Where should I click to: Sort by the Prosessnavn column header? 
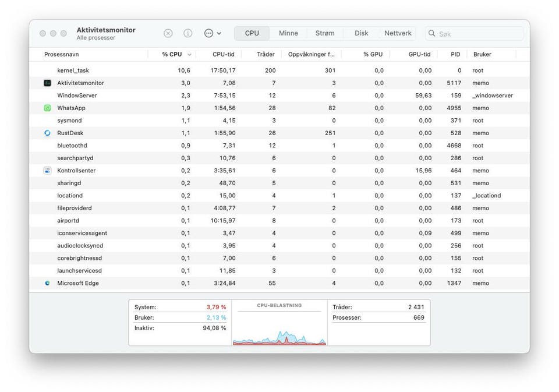[61, 54]
